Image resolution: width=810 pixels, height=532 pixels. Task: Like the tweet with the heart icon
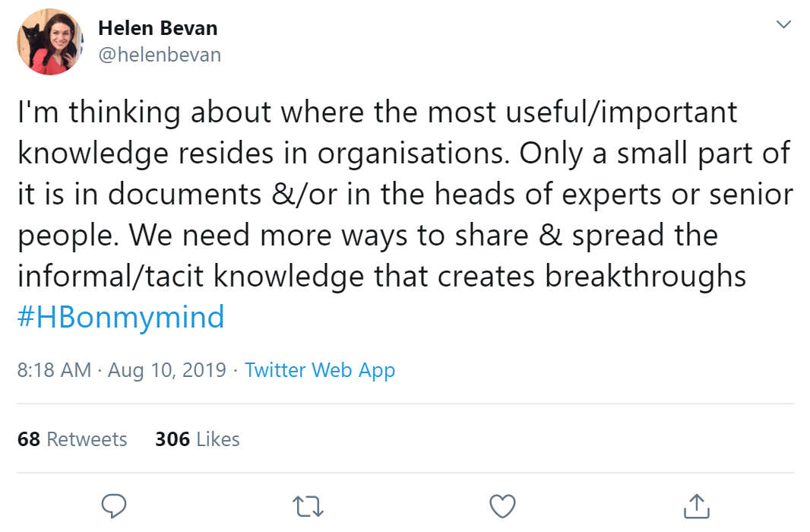coord(502,506)
